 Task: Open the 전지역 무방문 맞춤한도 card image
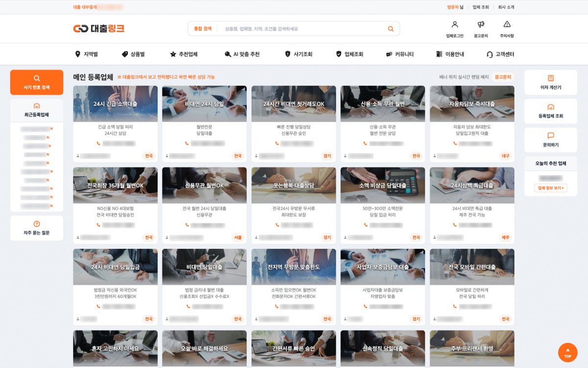pyautogui.click(x=294, y=267)
